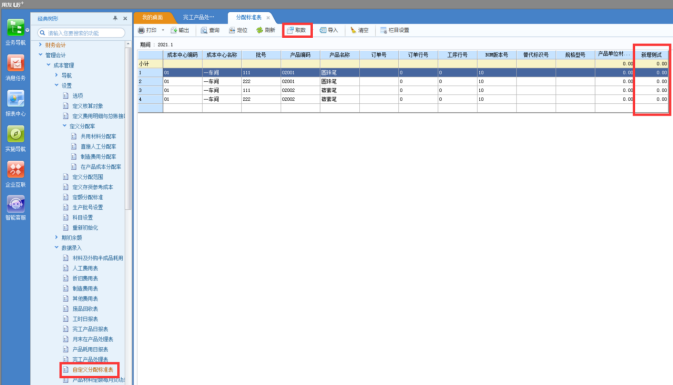Expand the 财务会计 tree node
This screenshot has height=385, width=673.
pyautogui.click(x=40, y=45)
